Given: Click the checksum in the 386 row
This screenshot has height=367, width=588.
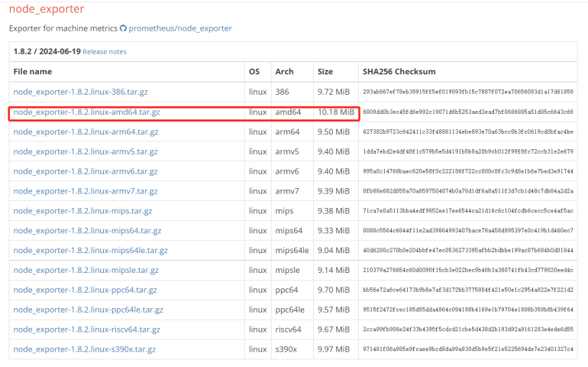Looking at the screenshot, I should (468, 92).
